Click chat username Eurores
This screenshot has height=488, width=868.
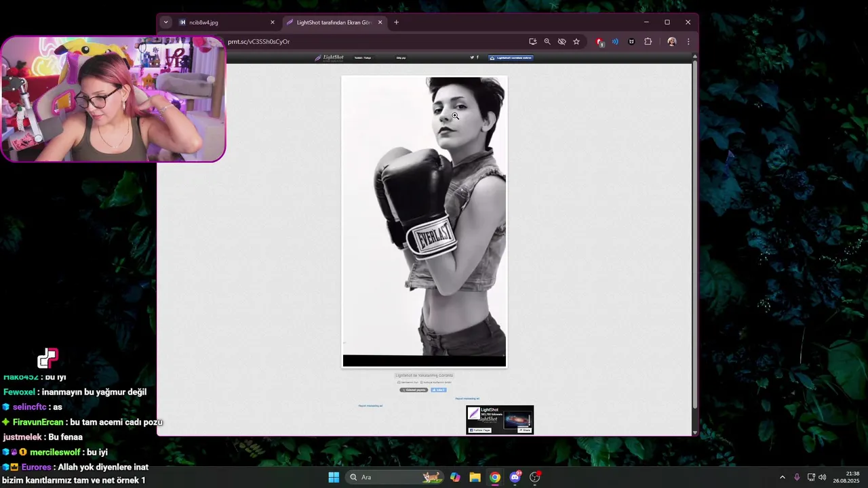(x=36, y=467)
